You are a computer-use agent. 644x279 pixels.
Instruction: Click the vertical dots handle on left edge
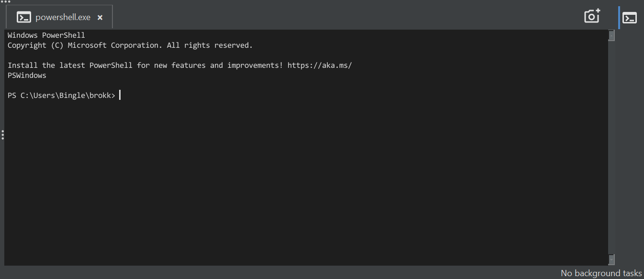coord(2,135)
